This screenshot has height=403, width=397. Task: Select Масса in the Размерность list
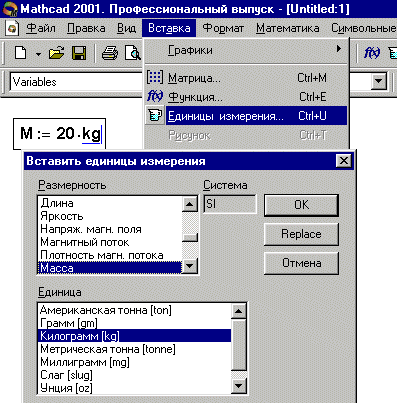point(110,268)
